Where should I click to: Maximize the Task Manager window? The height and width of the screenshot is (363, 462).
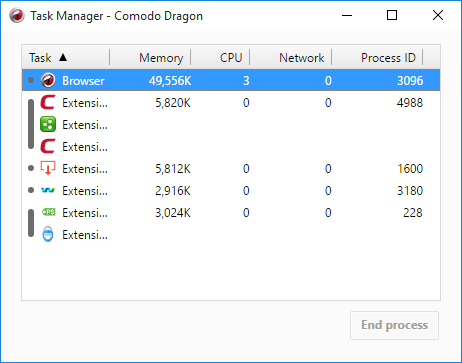(392, 15)
